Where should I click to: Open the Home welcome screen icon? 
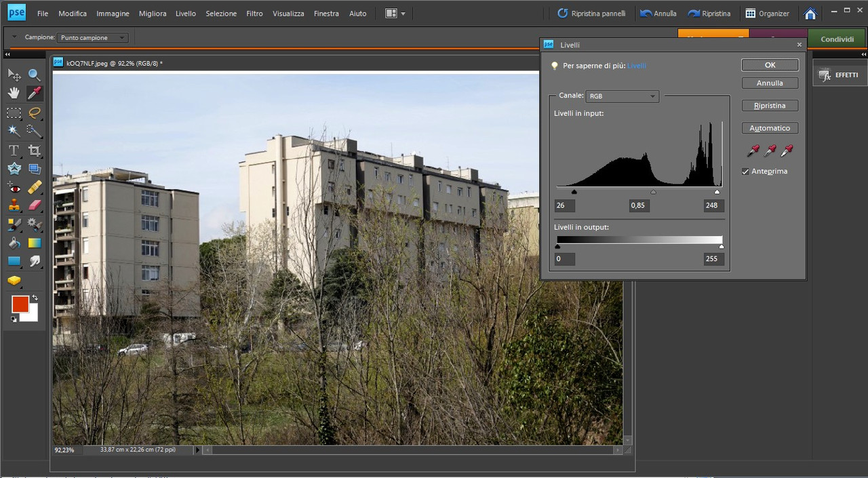click(x=810, y=14)
